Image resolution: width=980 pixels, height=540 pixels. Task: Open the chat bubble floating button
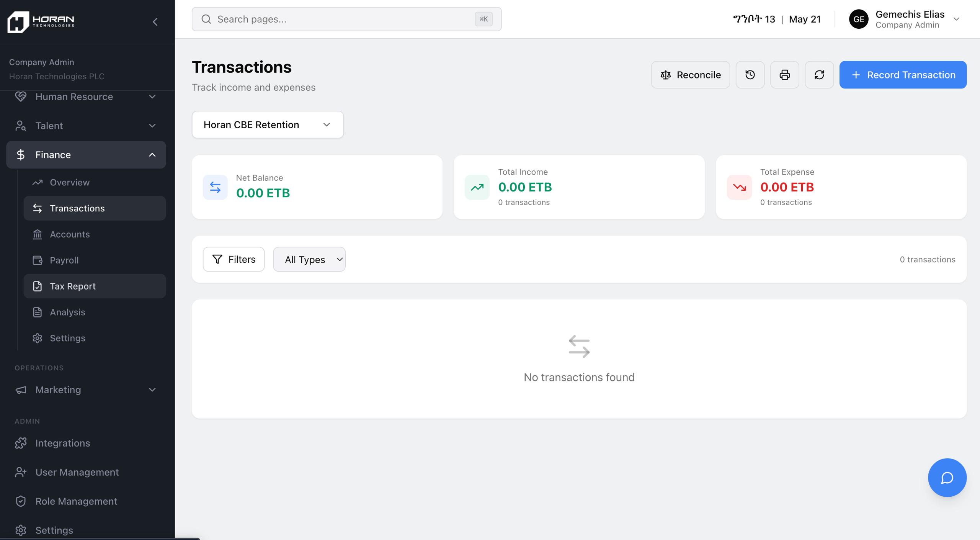tap(947, 478)
